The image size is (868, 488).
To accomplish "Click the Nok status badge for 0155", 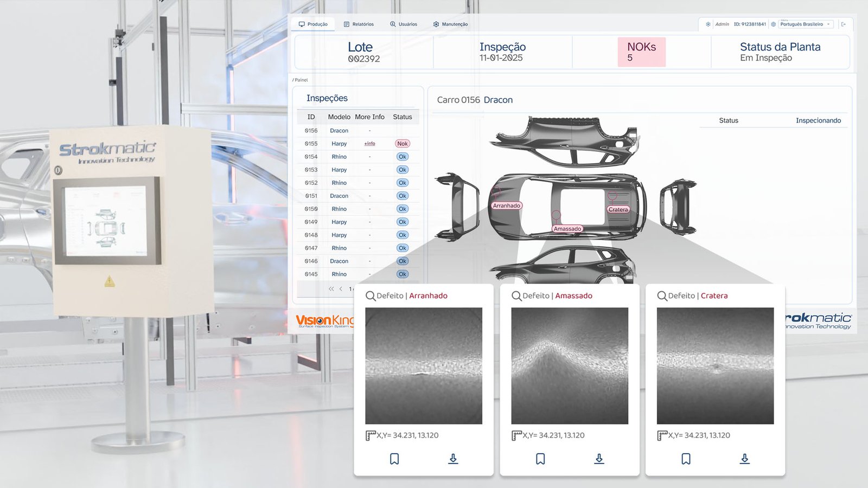I will tap(402, 144).
